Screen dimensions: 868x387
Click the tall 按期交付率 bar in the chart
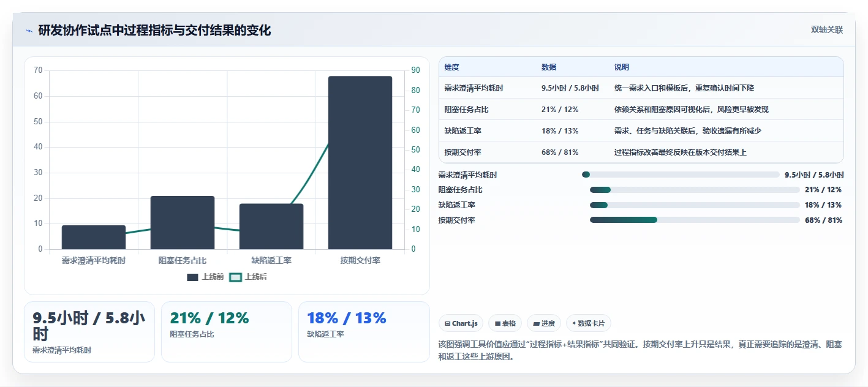[360, 163]
